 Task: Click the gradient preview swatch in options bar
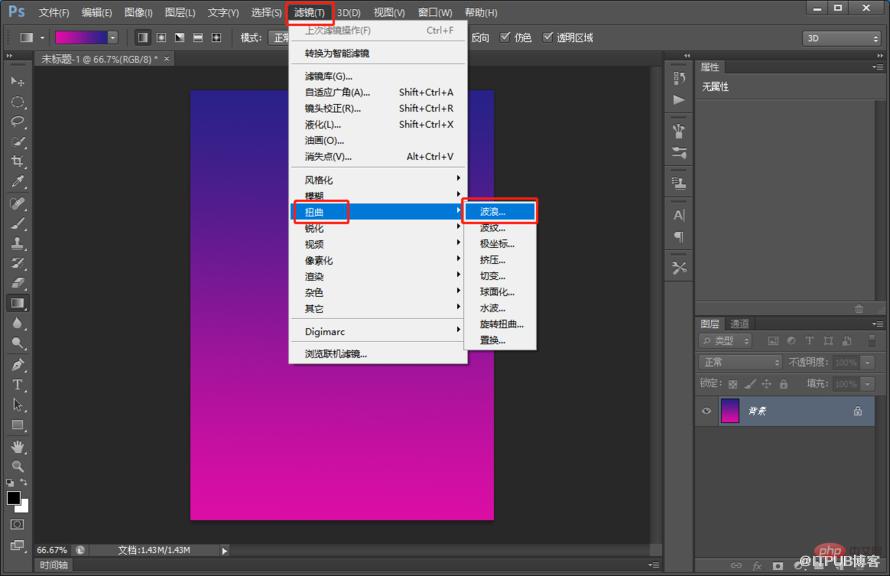(81, 37)
